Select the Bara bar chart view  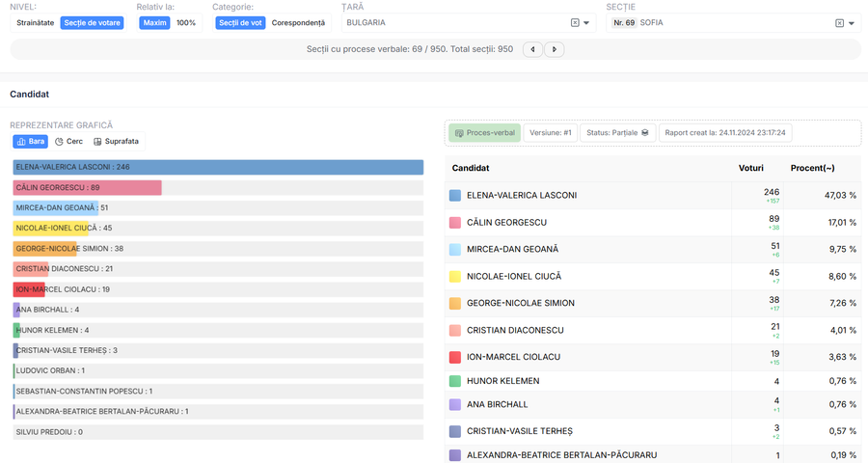pyautogui.click(x=31, y=141)
